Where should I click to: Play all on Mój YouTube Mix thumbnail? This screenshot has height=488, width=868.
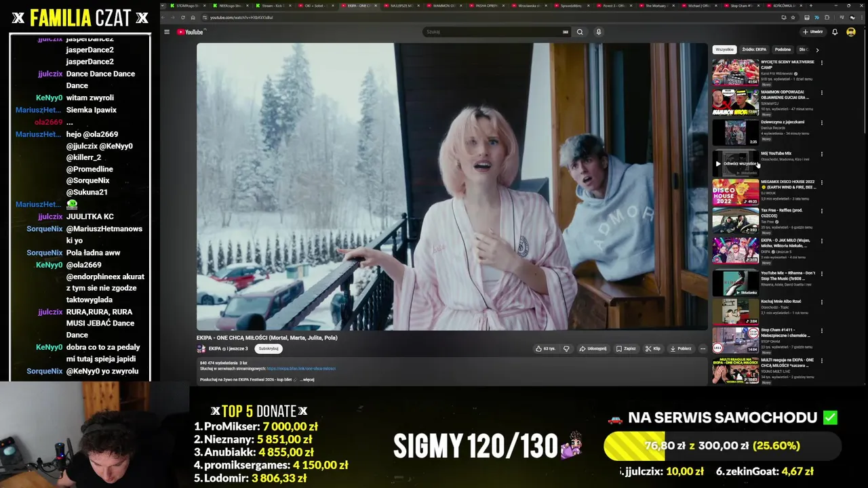tap(736, 163)
